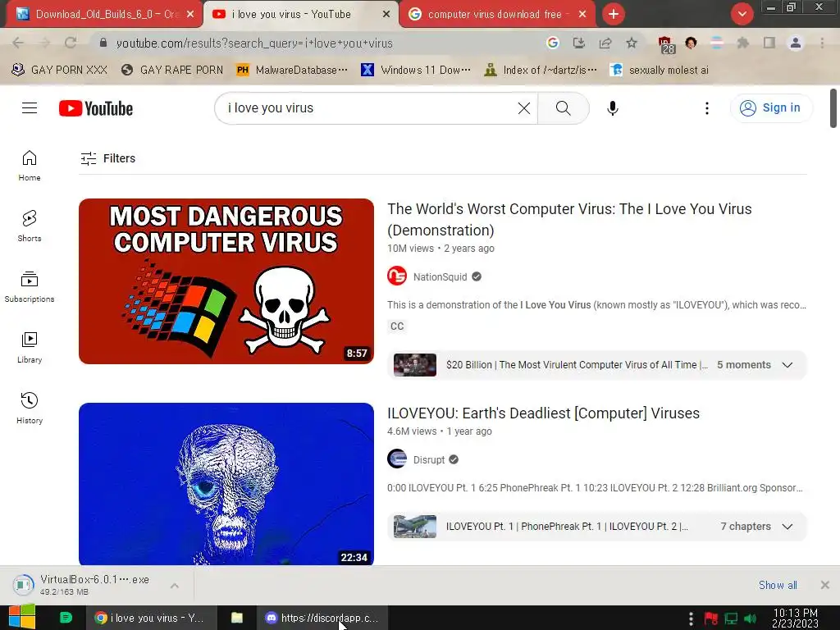Go back with browser back arrow
This screenshot has height=630, width=840.
pos(18,43)
